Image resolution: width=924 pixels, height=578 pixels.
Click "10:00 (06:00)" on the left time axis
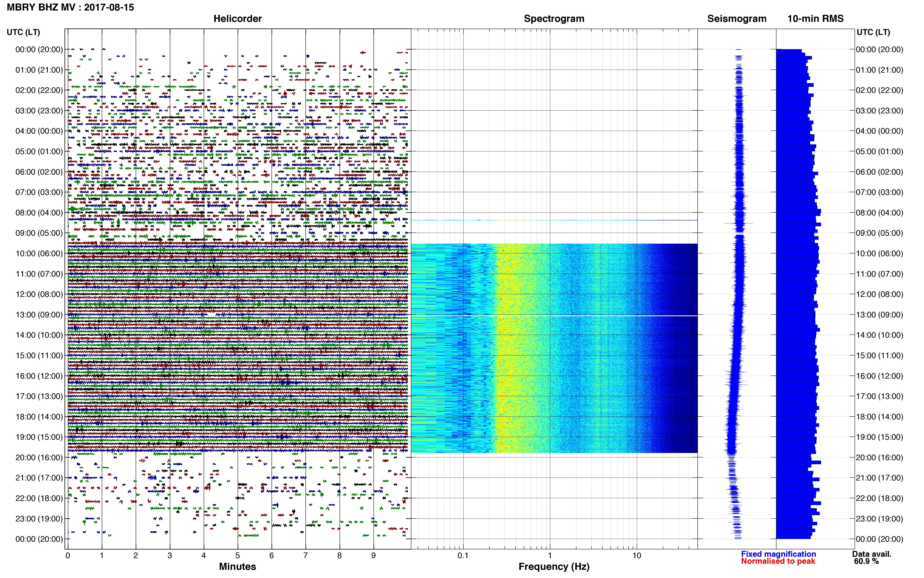(x=39, y=253)
